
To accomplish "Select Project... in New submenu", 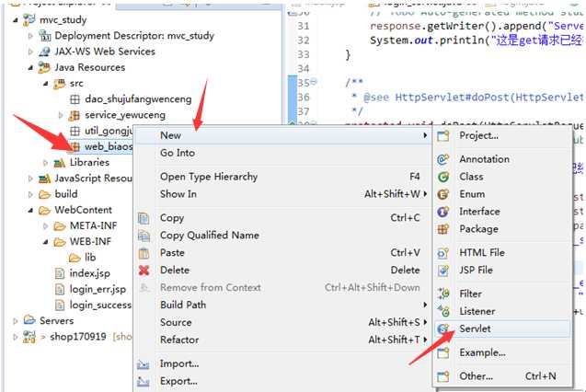I will [502, 135].
